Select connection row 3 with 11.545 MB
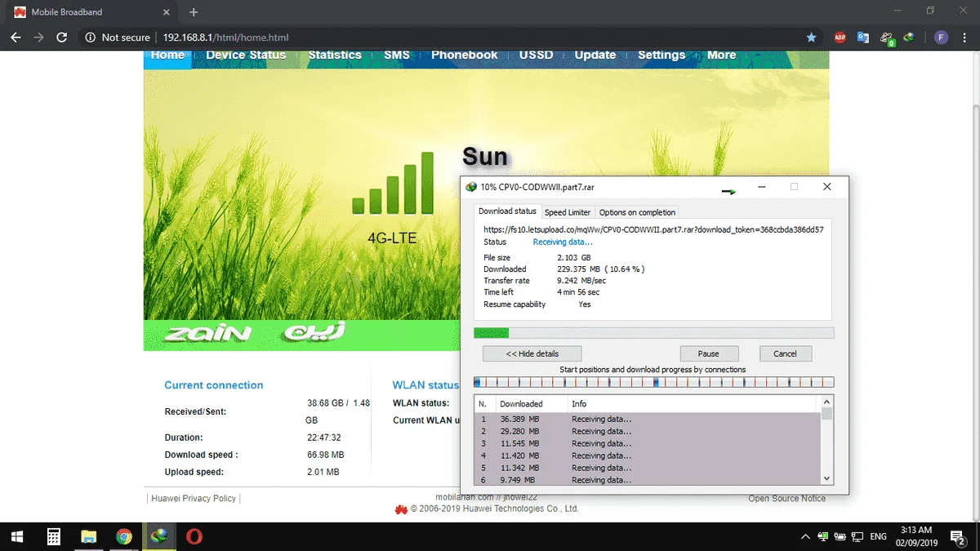The height and width of the screenshot is (551, 980). [x=648, y=443]
